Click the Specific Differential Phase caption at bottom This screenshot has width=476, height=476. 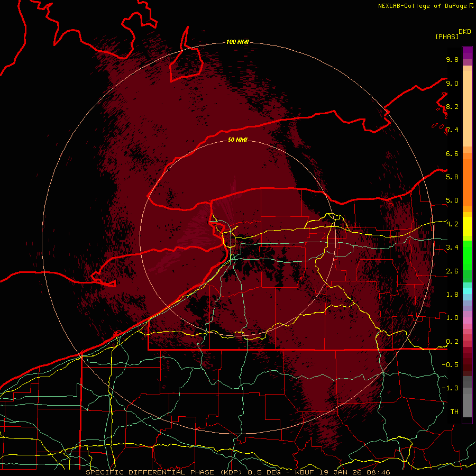point(237,472)
